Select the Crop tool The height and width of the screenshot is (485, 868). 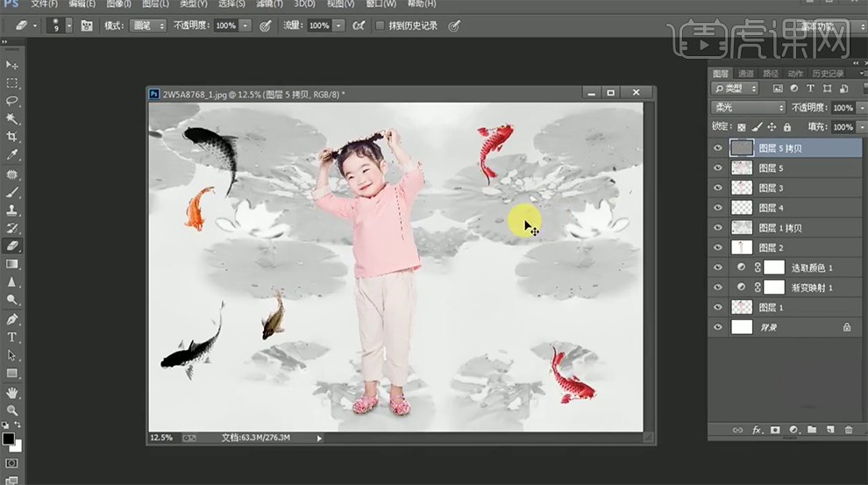(12, 137)
